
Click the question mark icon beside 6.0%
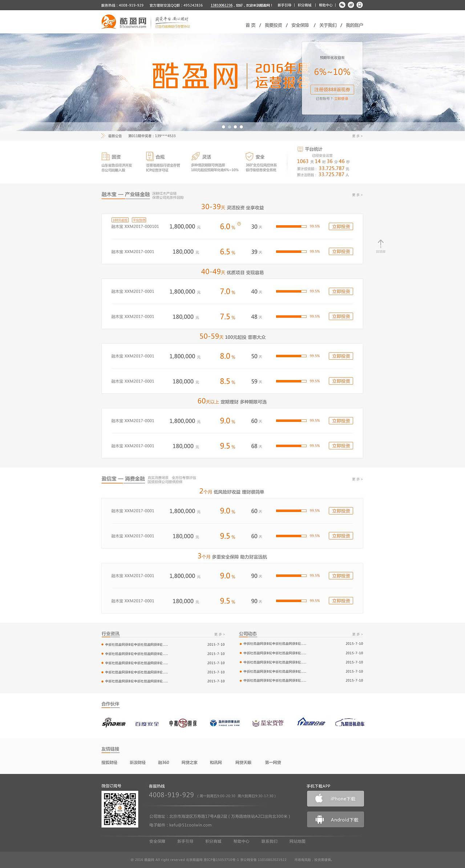(x=239, y=224)
